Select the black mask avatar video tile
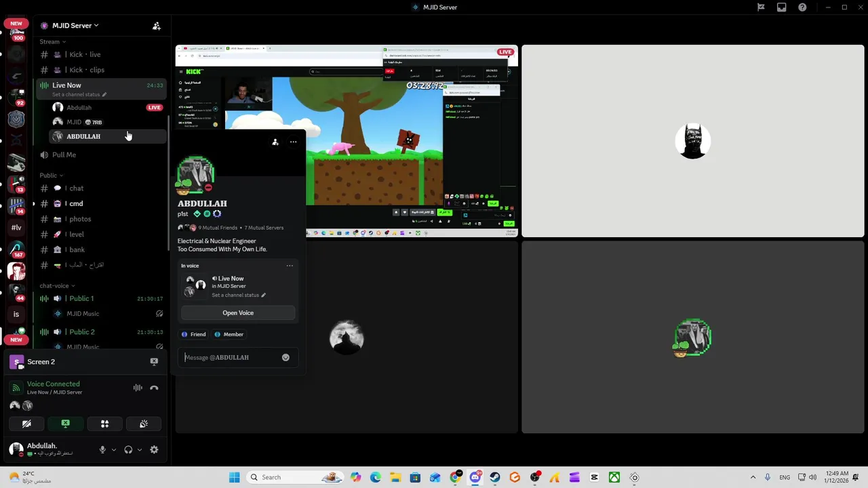Viewport: 868px width, 488px height. point(693,141)
